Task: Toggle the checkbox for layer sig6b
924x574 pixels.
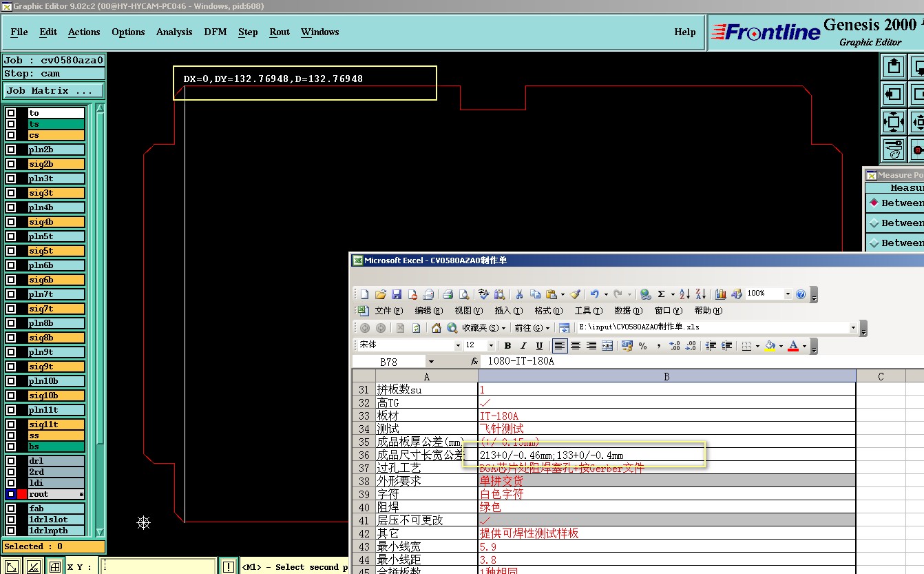Action: pos(11,280)
